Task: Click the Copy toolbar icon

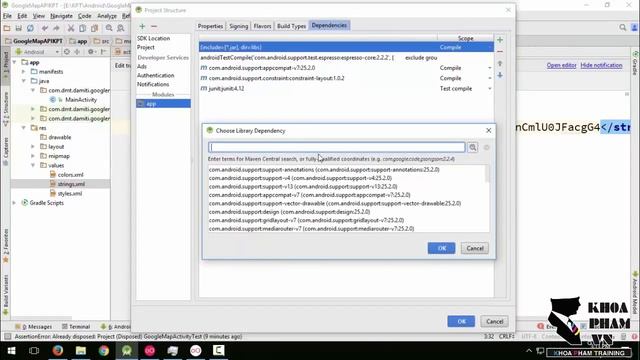Action: 82,28
